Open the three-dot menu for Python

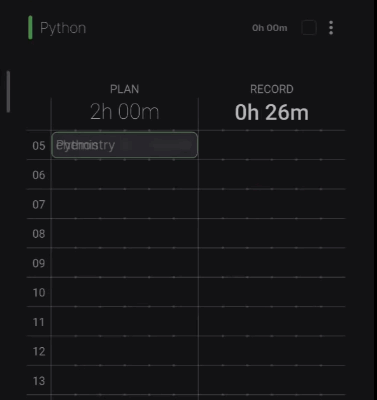point(331,28)
